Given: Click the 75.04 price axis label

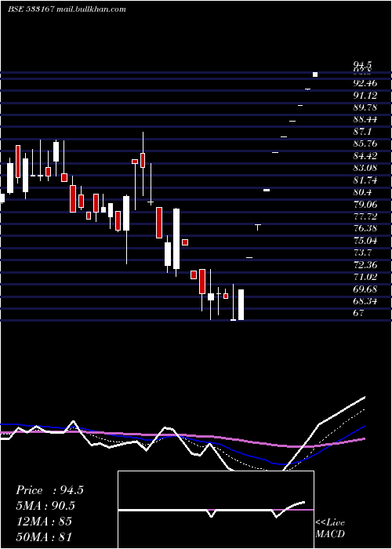Looking at the screenshot, I should (365, 241).
